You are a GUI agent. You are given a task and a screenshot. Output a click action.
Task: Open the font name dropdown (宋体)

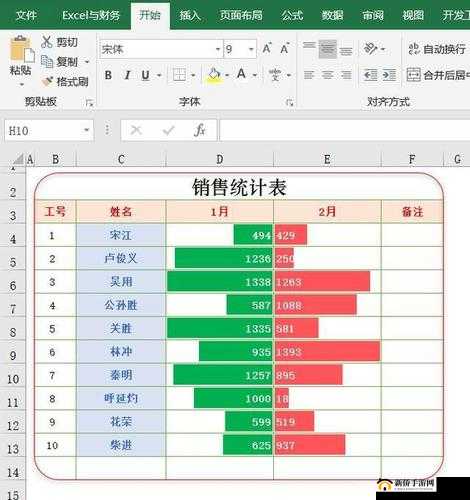click(x=218, y=49)
